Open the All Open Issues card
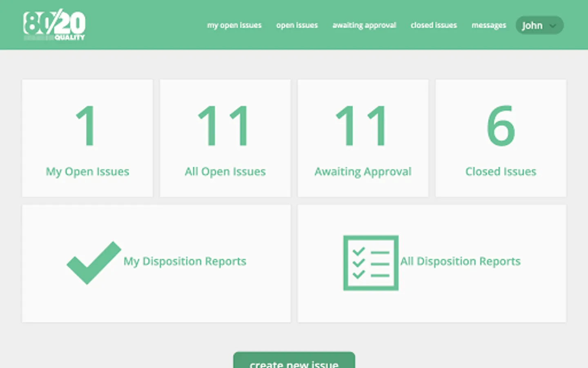 coord(225,138)
